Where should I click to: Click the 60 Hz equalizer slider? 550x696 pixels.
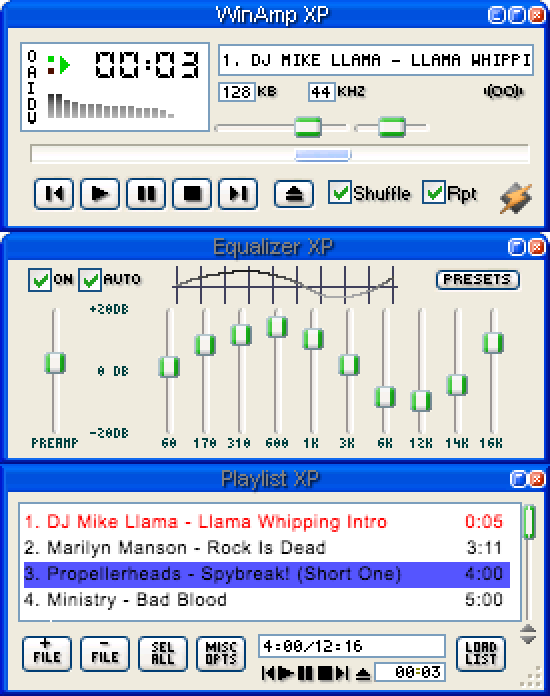coord(169,367)
